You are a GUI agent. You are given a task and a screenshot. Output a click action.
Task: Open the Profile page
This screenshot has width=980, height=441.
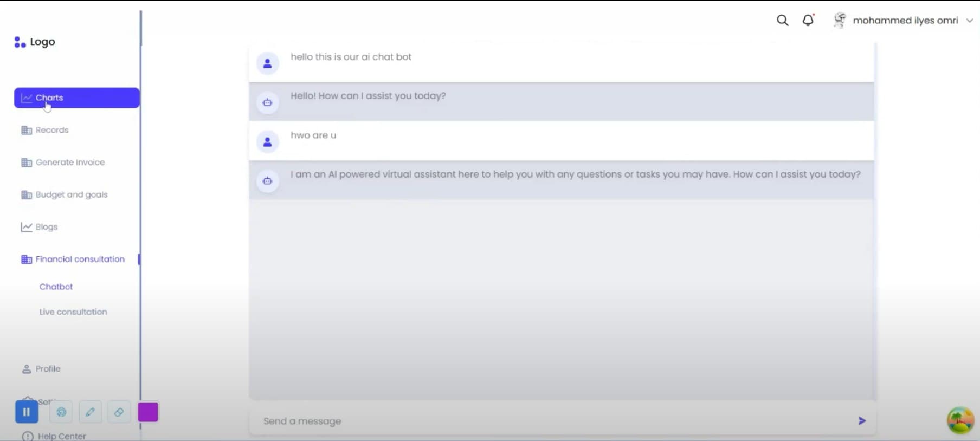(x=48, y=369)
